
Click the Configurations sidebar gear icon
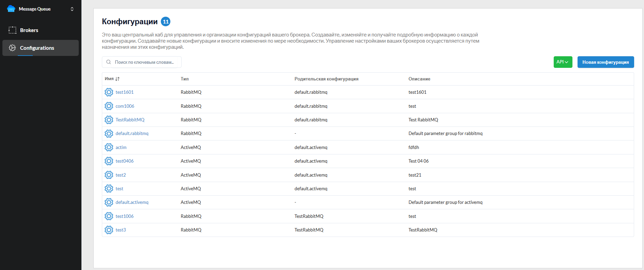pyautogui.click(x=12, y=48)
